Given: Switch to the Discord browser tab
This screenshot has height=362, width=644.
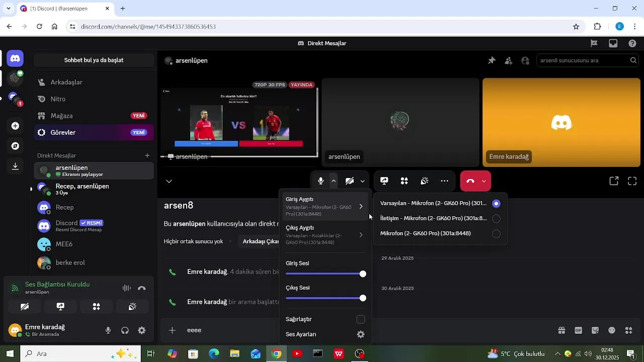Looking at the screenshot, I should (x=64, y=9).
